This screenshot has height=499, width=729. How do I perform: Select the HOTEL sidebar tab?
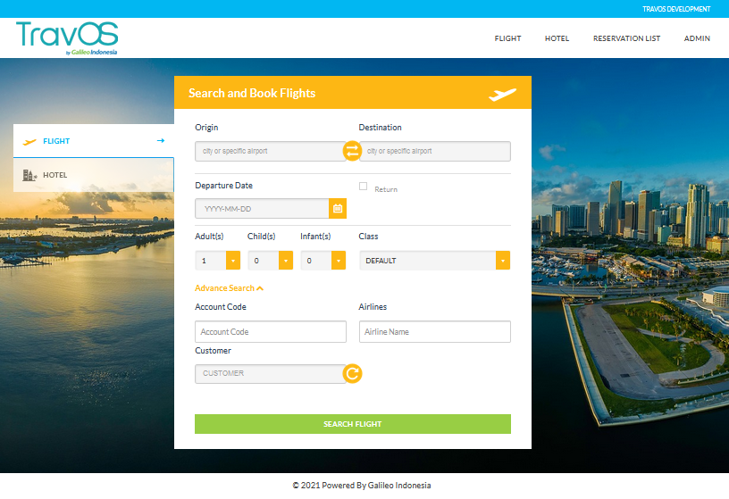tap(93, 175)
